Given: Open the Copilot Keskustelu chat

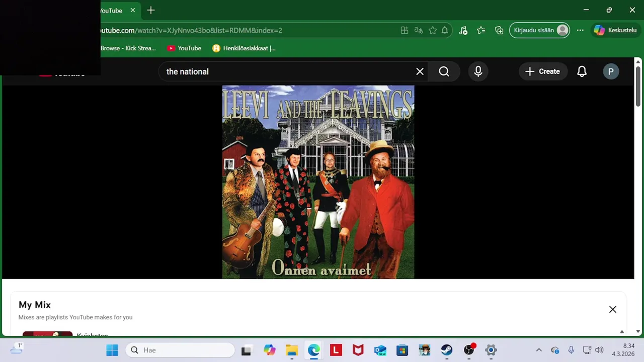Looking at the screenshot, I should (615, 30).
